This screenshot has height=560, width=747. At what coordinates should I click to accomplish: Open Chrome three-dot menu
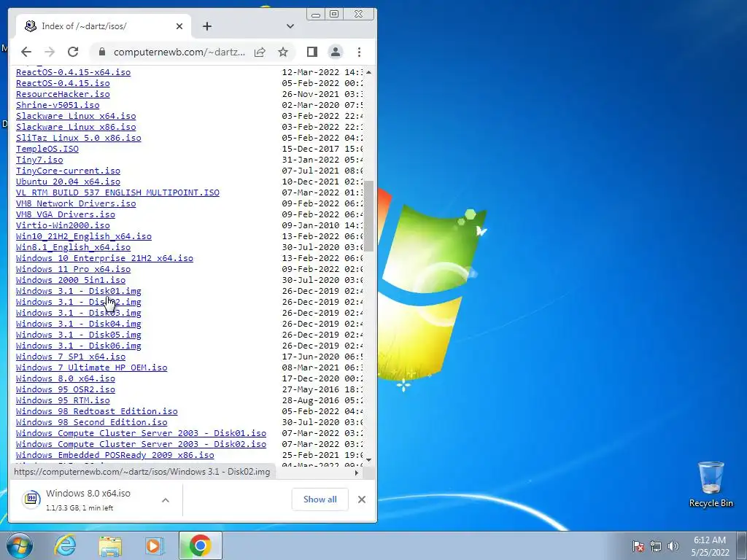tap(359, 52)
